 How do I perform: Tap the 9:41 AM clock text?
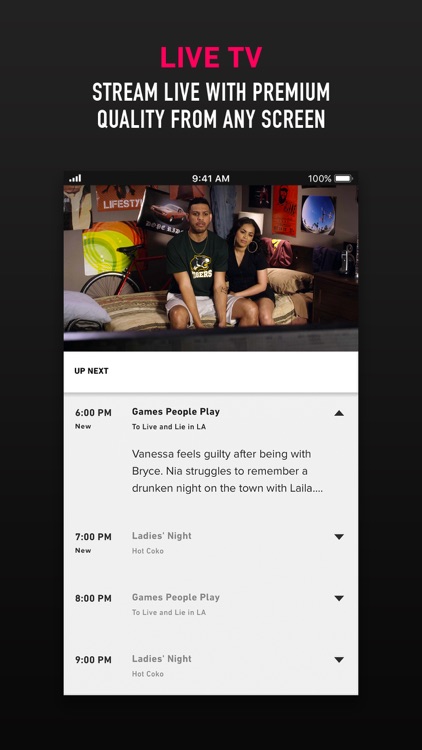211,178
